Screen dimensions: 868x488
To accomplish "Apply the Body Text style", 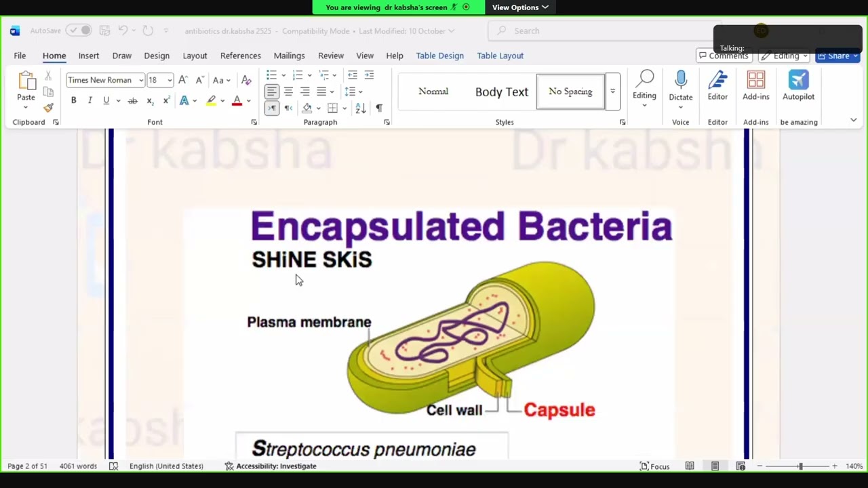I will click(x=502, y=91).
